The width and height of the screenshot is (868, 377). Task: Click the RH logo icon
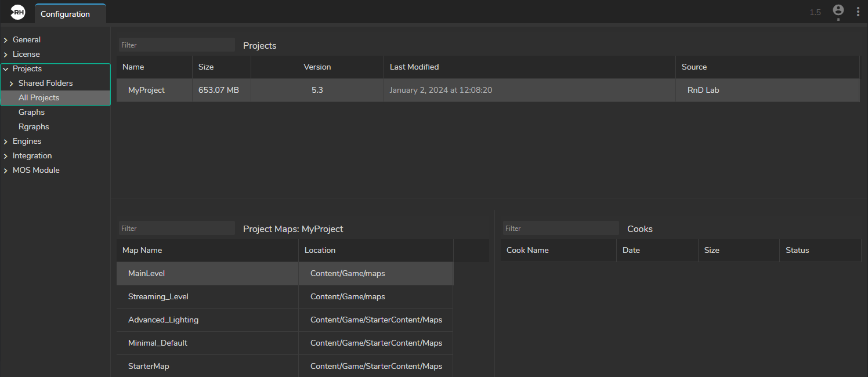(x=17, y=12)
